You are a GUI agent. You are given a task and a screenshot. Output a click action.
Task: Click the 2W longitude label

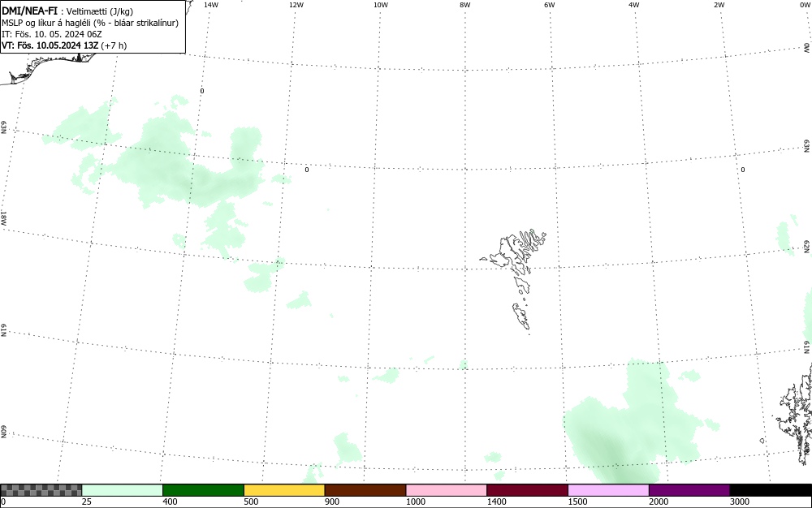(x=719, y=5)
